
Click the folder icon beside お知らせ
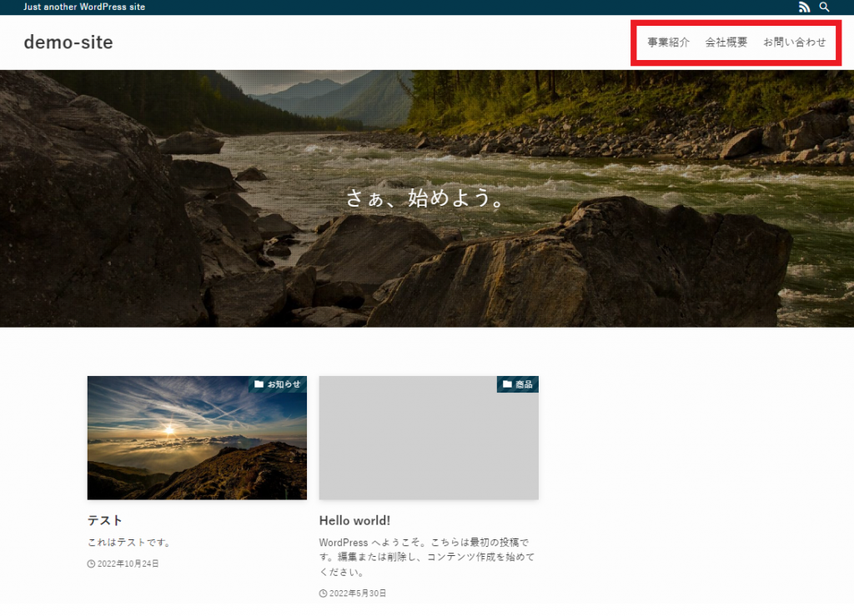coord(259,384)
